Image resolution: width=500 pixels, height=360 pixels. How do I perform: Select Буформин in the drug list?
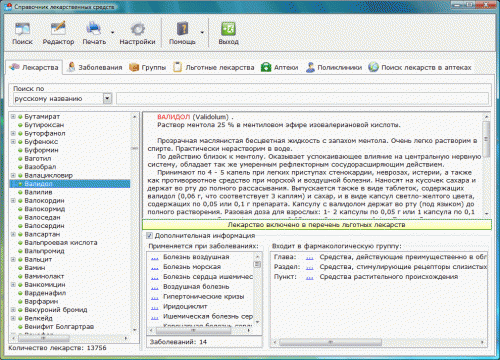[41, 150]
